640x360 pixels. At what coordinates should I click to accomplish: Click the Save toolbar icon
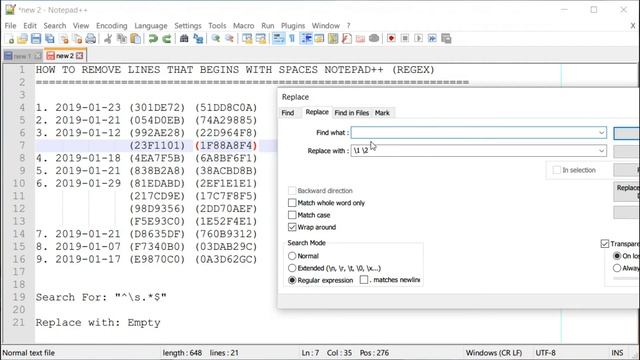(x=36, y=39)
